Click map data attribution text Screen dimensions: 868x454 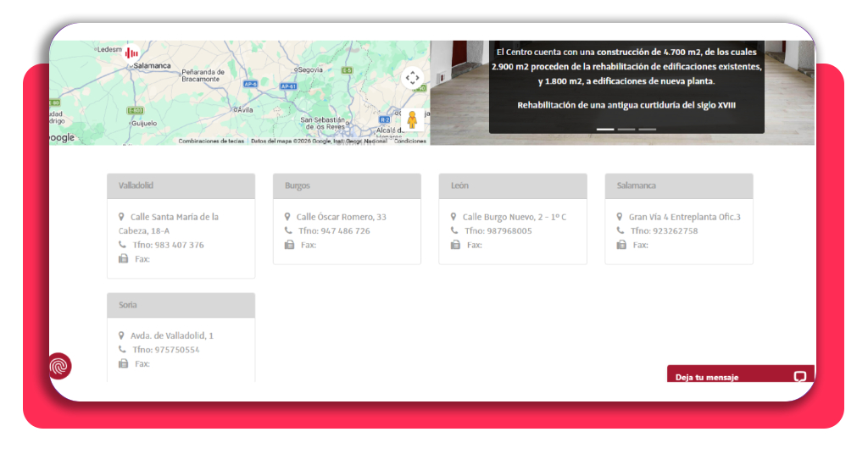[319, 141]
